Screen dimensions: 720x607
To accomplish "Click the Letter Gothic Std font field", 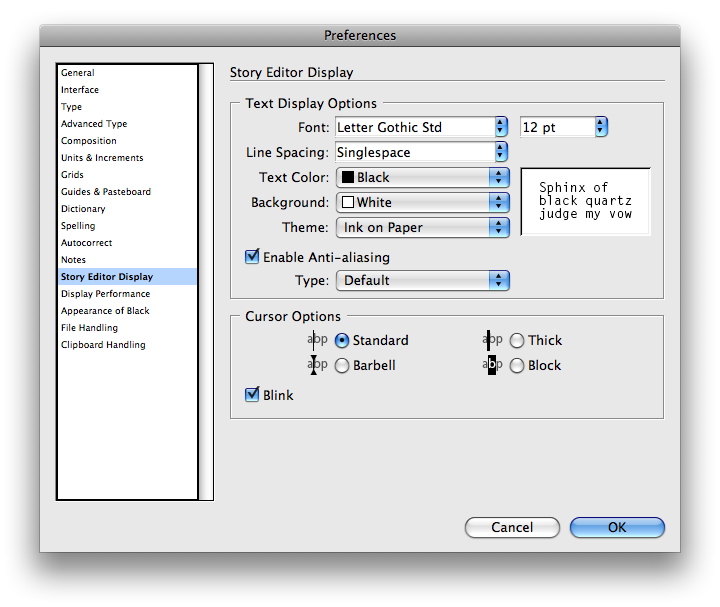I will 415,127.
